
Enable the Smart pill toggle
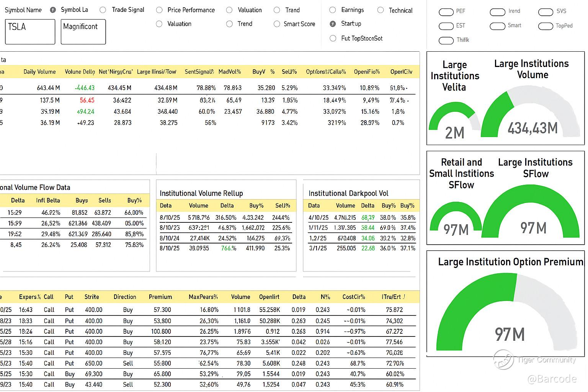tap(497, 26)
